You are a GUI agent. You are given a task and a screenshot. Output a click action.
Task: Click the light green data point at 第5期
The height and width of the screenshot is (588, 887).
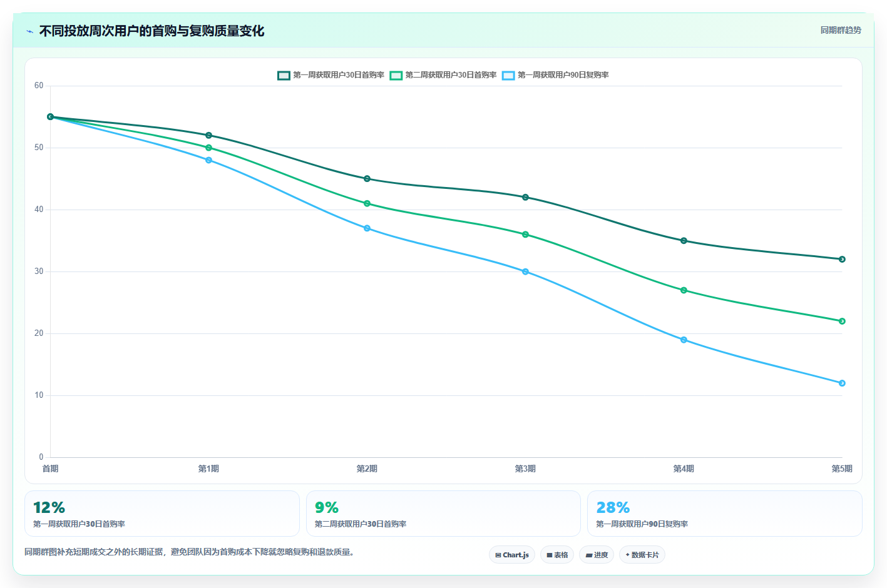(x=842, y=321)
